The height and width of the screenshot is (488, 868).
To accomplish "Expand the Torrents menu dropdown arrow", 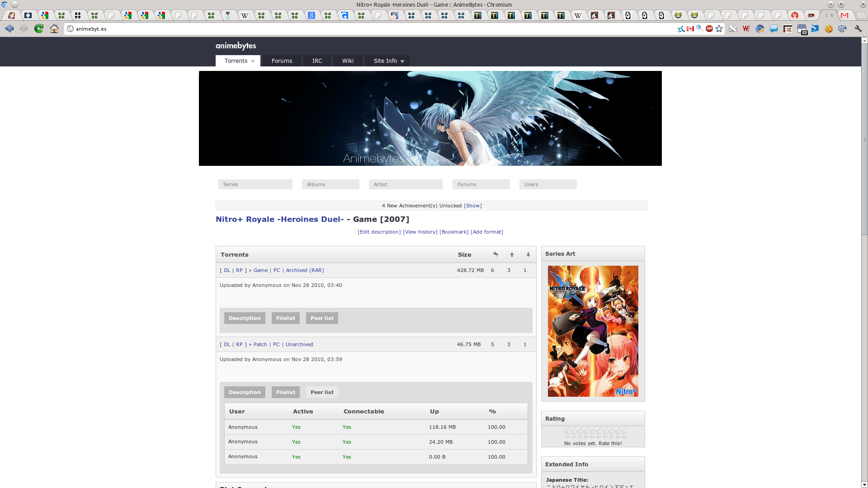I will click(x=253, y=61).
